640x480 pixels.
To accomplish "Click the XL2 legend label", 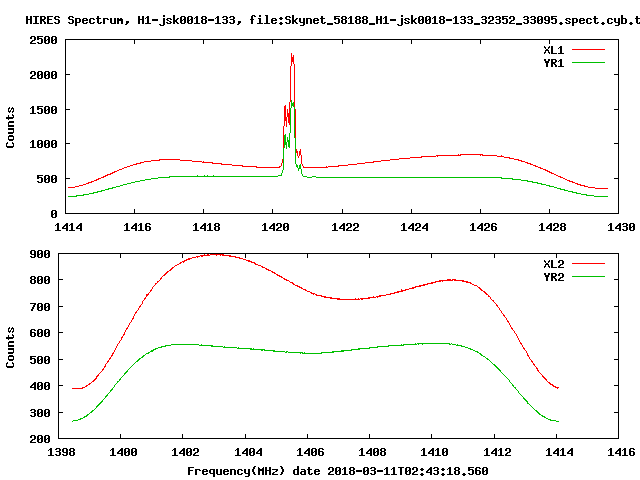I will coord(553,264).
